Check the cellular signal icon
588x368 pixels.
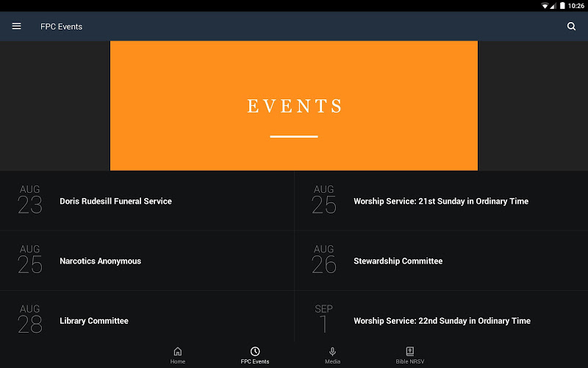553,6
